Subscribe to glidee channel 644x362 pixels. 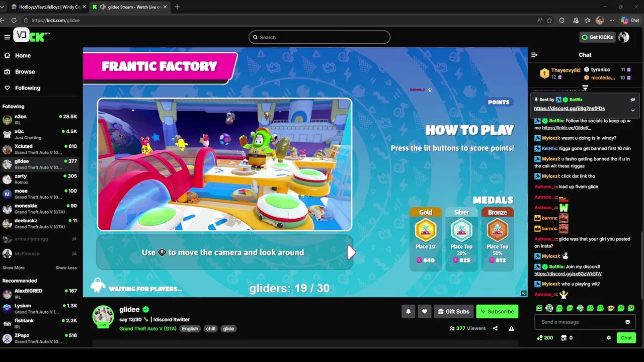coord(497,312)
